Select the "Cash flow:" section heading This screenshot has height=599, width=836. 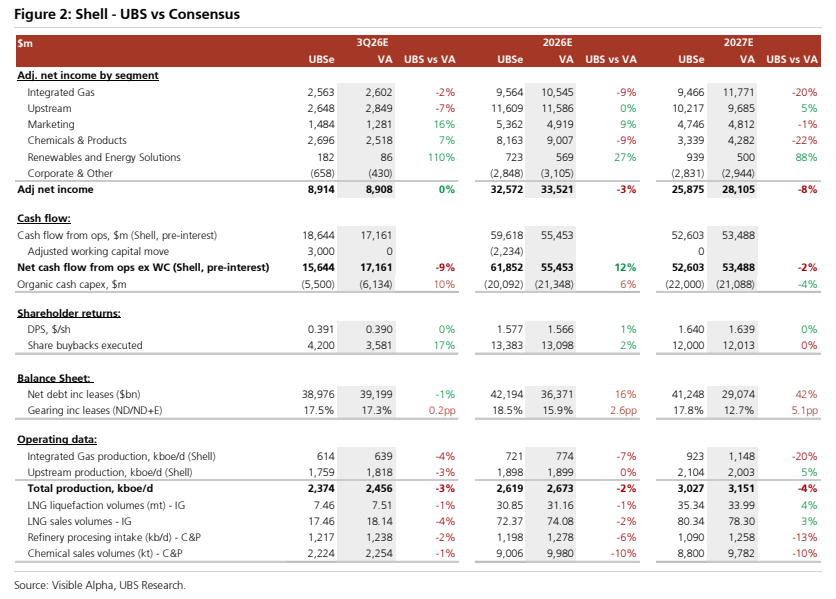tap(44, 218)
